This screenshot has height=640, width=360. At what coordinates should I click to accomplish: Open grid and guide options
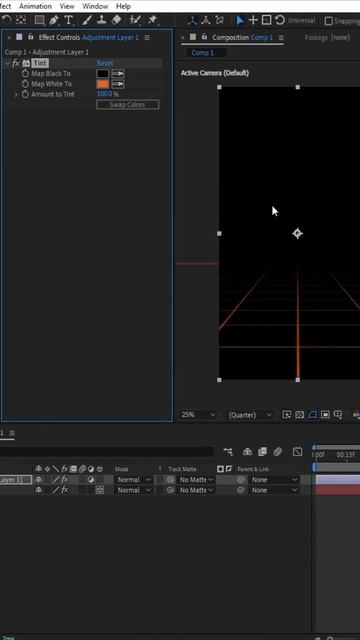[338, 415]
